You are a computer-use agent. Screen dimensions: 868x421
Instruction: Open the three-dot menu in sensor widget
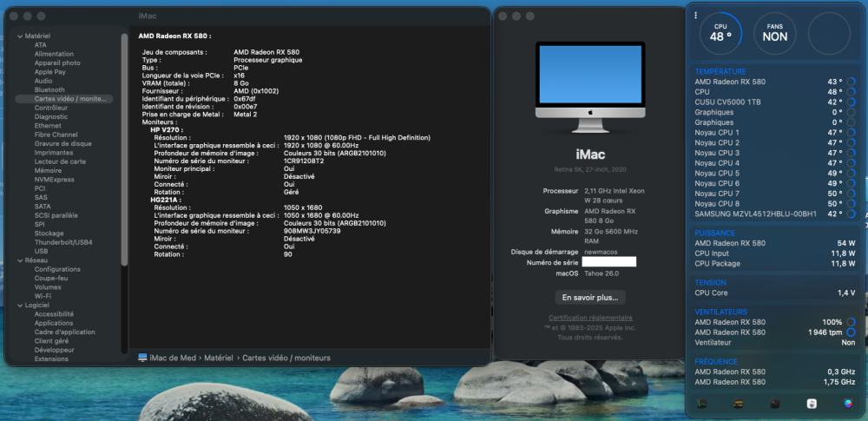click(696, 16)
